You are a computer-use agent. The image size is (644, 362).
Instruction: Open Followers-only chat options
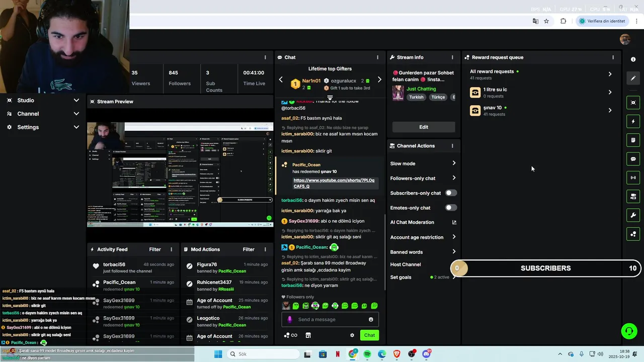click(x=423, y=178)
